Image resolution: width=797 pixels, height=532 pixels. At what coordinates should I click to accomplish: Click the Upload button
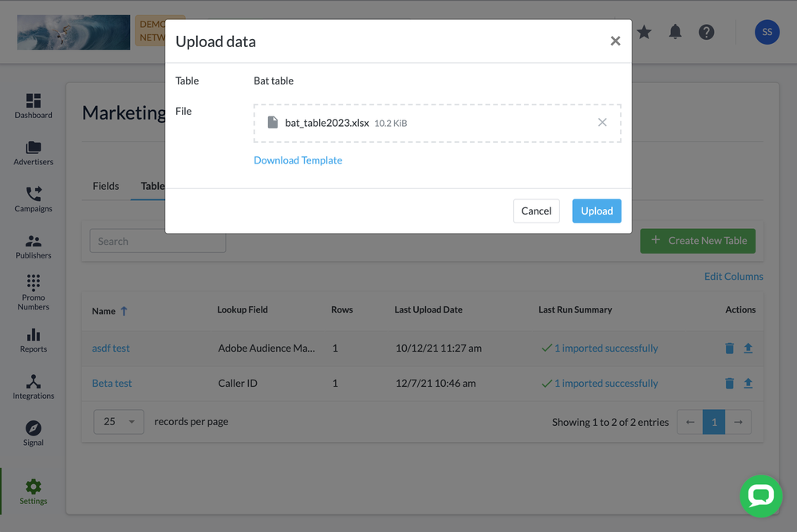(x=596, y=211)
